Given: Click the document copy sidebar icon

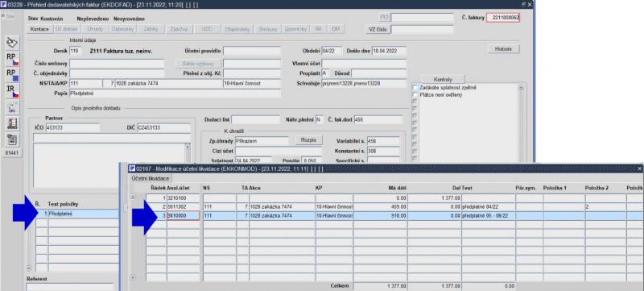Looking at the screenshot, I should point(12,140).
